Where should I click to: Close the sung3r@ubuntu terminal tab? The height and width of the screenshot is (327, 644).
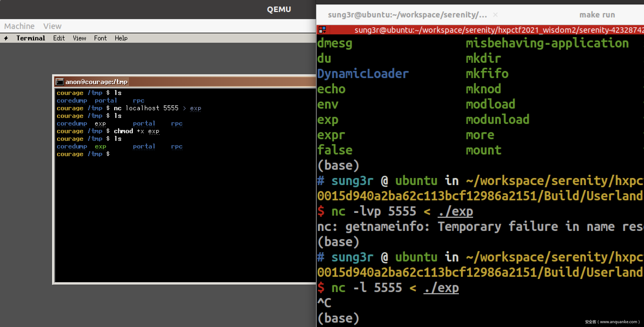[x=495, y=15]
